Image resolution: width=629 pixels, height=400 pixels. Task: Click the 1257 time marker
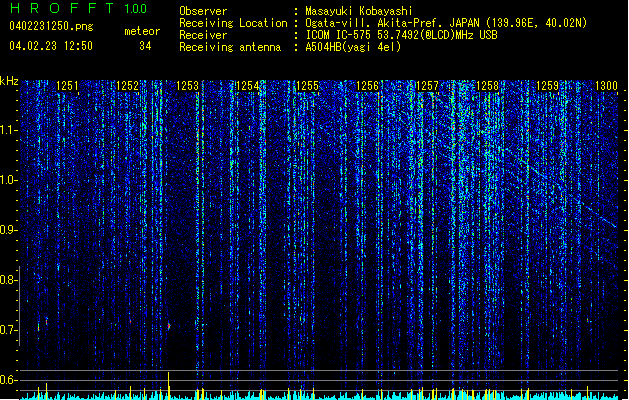tap(428, 86)
